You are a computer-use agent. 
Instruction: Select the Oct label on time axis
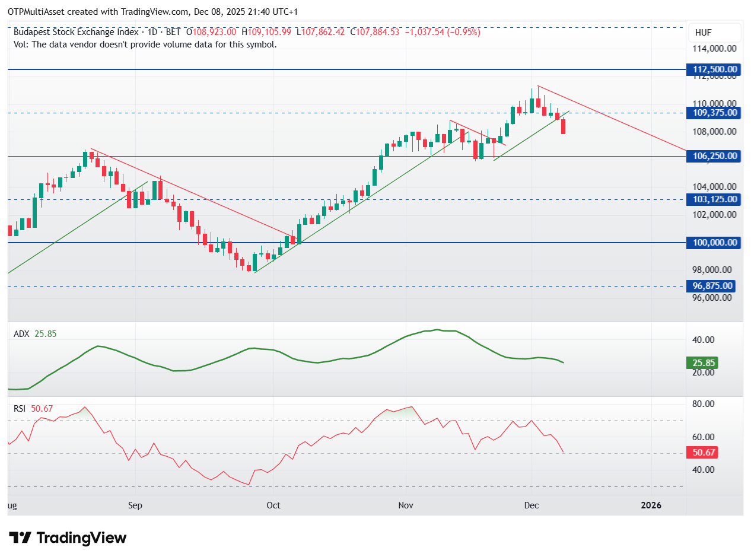(x=273, y=505)
